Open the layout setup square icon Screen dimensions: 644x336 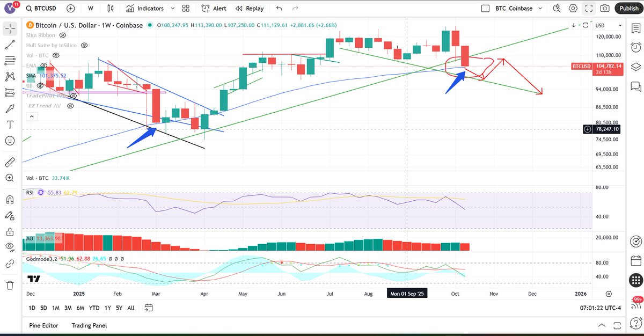tap(485, 9)
